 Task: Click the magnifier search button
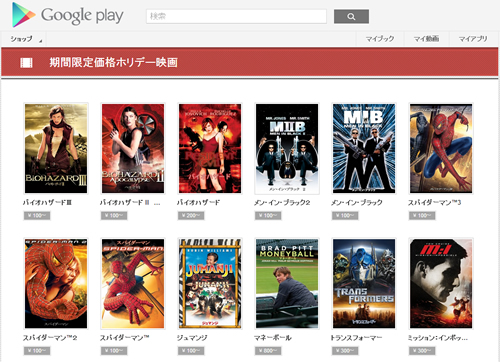tap(351, 16)
